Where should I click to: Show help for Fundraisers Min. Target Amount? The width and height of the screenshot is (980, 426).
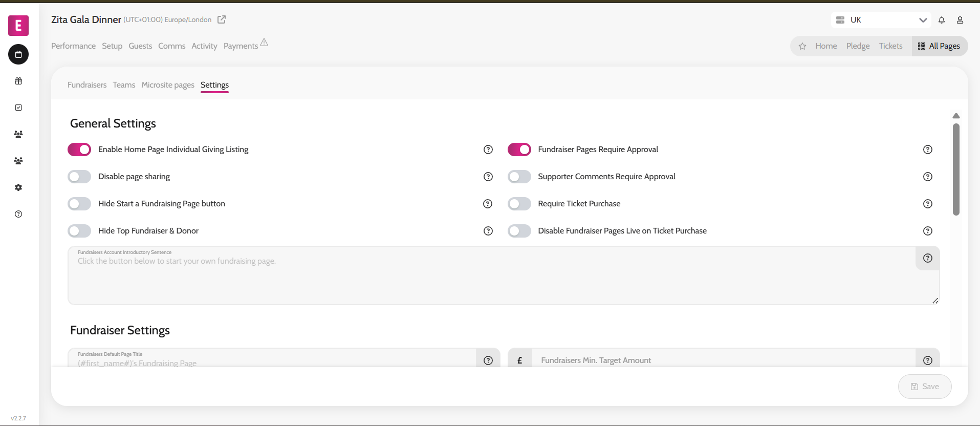[x=928, y=360]
